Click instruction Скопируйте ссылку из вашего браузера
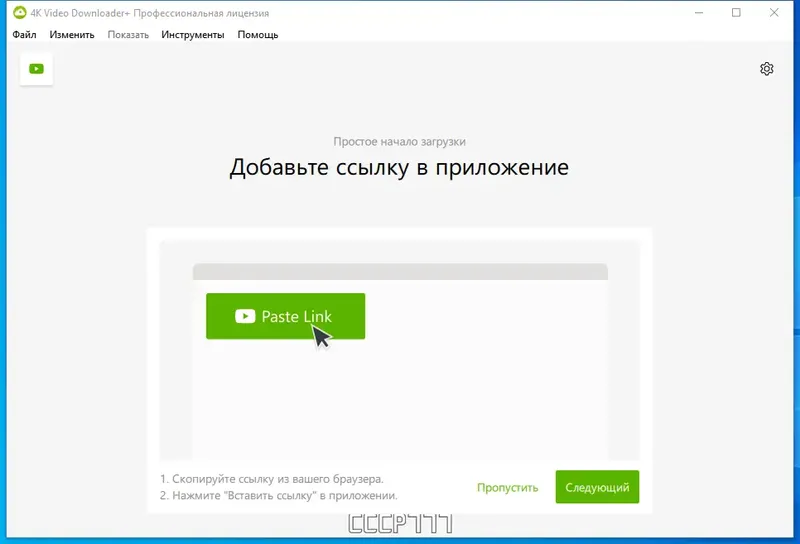This screenshot has width=800, height=544. tap(271, 479)
